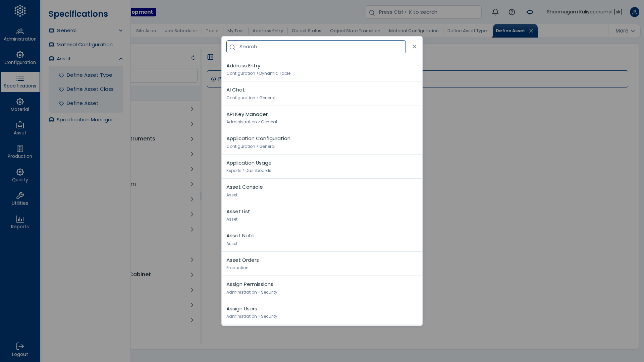Switch to the Define Asset Type tab
This screenshot has width=644, height=362.
point(467,31)
